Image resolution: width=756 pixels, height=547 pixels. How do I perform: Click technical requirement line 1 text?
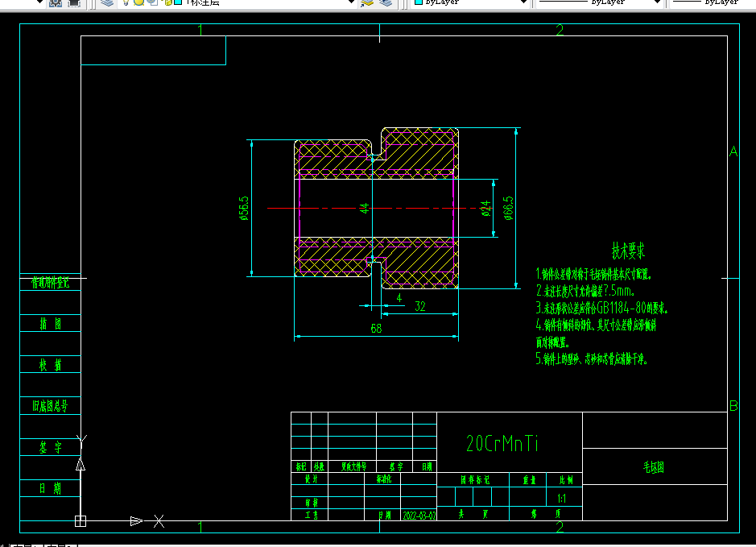(593, 275)
